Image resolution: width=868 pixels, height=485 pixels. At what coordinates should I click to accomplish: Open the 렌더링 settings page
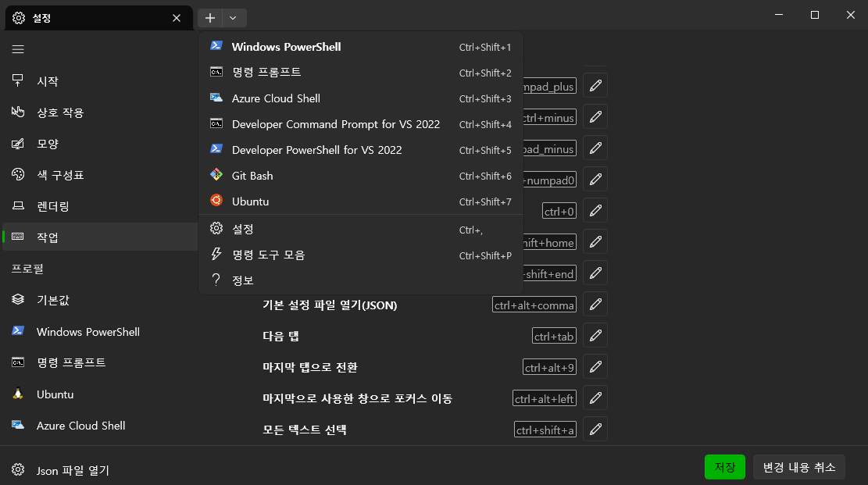[x=100, y=206]
